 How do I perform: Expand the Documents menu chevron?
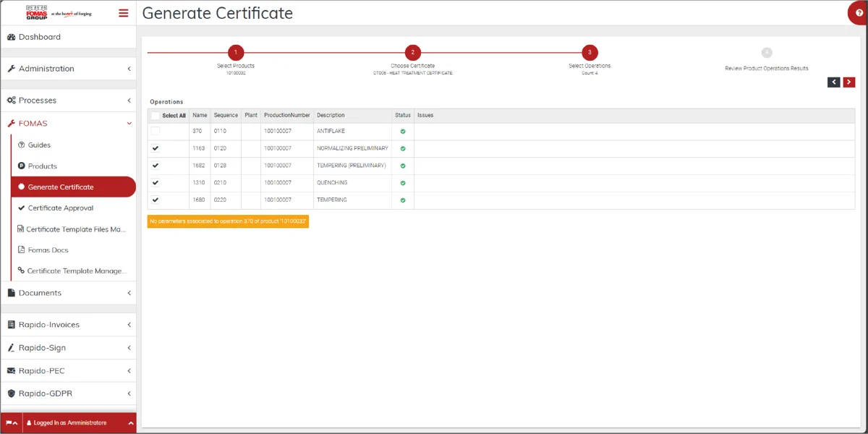[129, 293]
